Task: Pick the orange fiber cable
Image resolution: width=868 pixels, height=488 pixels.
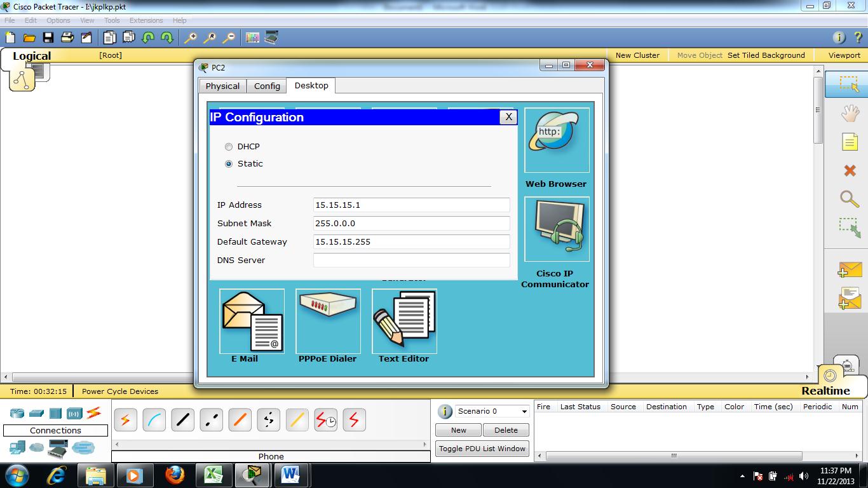Action: (240, 420)
